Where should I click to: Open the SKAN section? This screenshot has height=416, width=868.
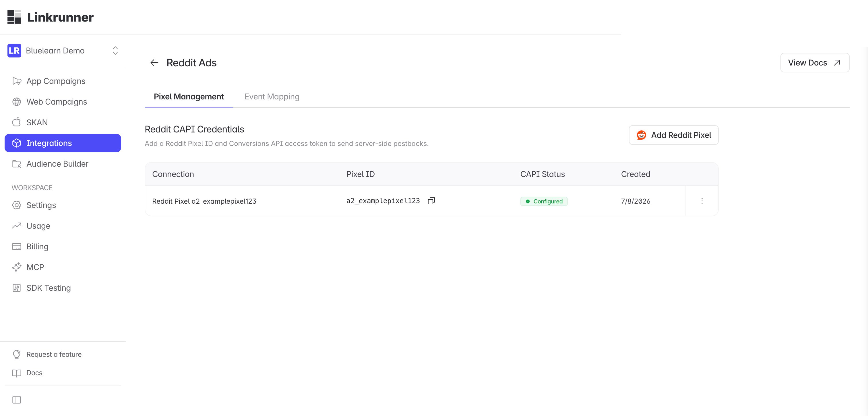[x=63, y=122]
